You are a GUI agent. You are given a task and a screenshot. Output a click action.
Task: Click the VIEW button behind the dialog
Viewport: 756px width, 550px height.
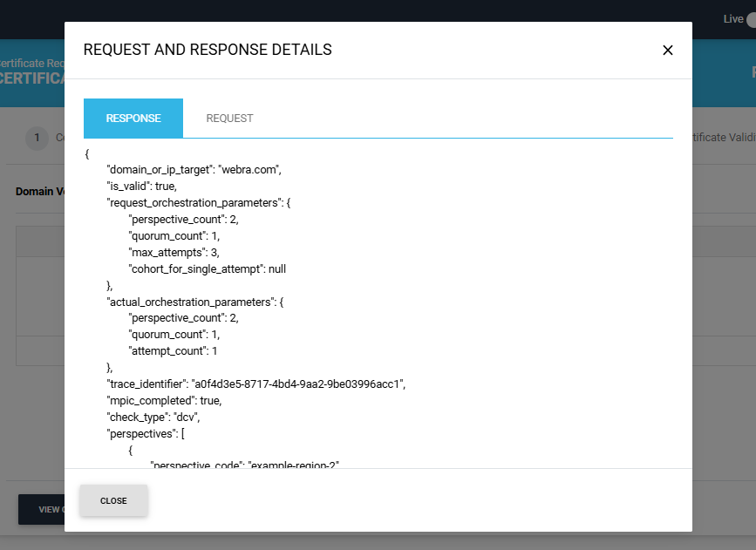[x=42, y=510]
